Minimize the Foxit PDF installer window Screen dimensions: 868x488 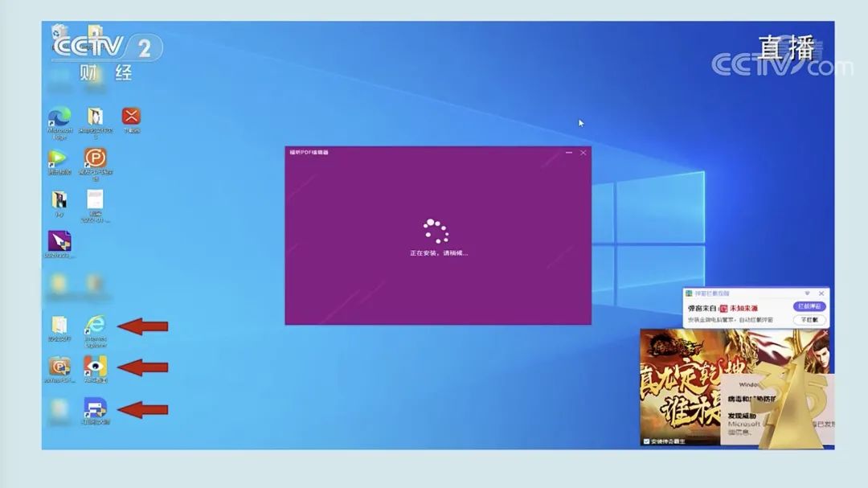pos(569,152)
